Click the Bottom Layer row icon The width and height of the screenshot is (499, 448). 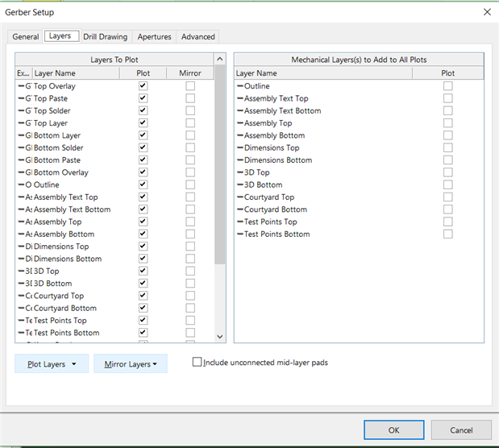[x=20, y=135]
